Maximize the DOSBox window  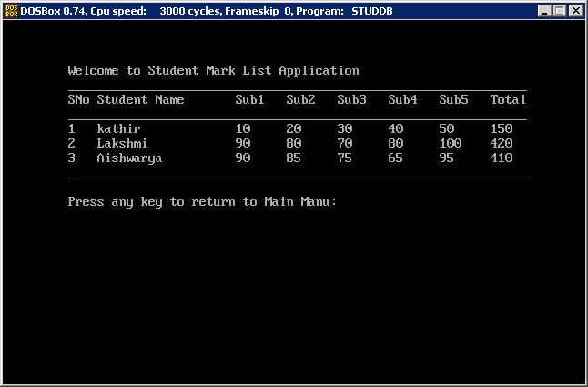(x=559, y=11)
